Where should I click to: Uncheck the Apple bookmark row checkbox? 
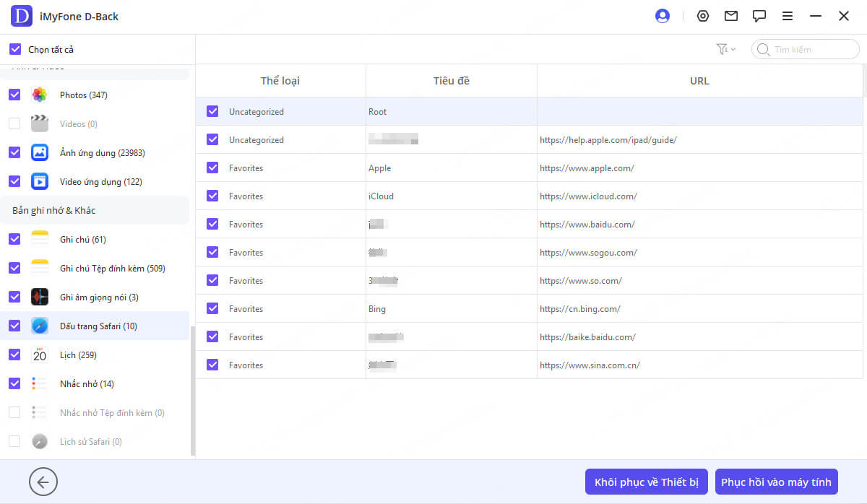212,168
